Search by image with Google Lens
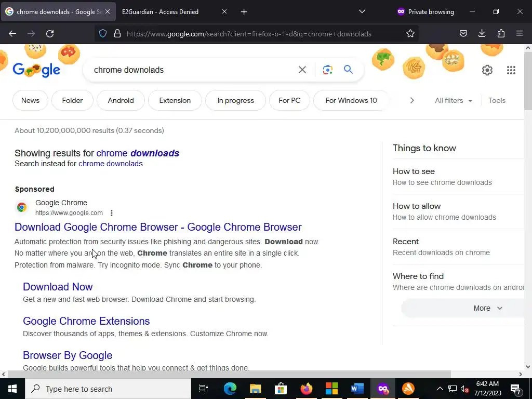This screenshot has height=399, width=532. point(327,70)
